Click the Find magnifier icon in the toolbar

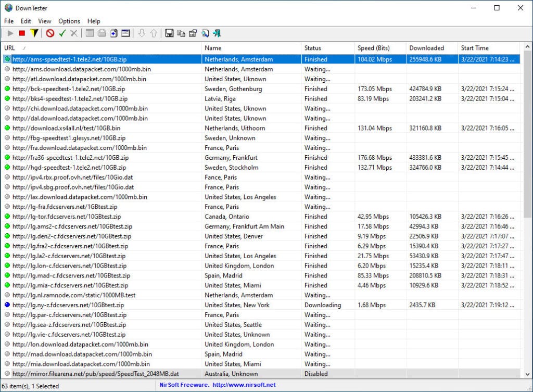coord(205,33)
